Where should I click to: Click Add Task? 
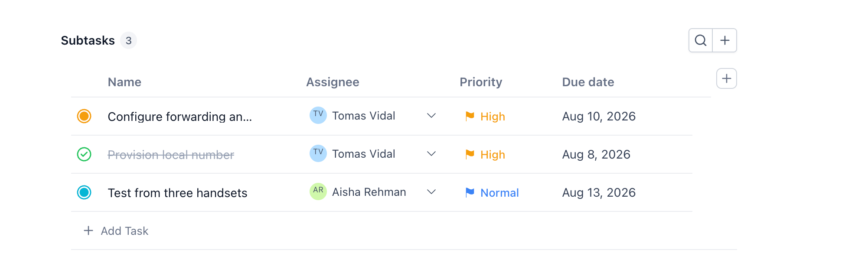(x=116, y=231)
